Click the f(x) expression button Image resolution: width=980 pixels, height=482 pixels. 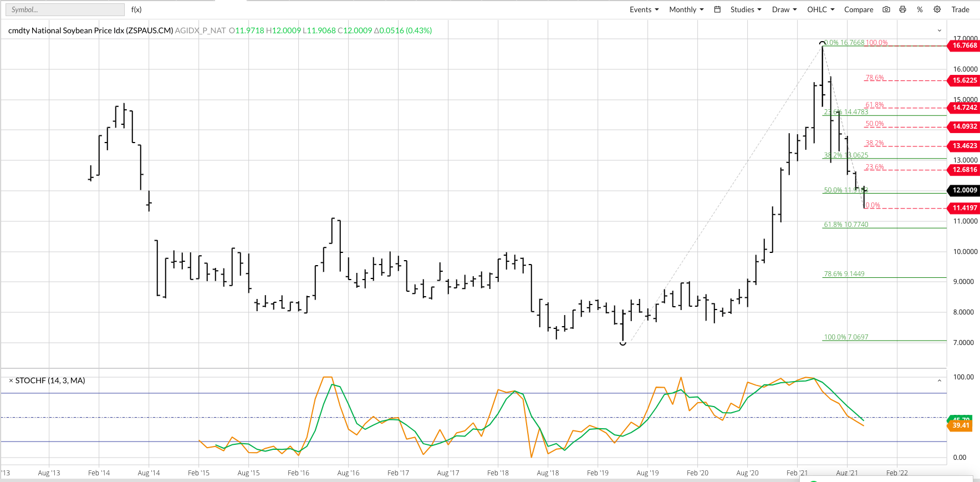click(136, 9)
